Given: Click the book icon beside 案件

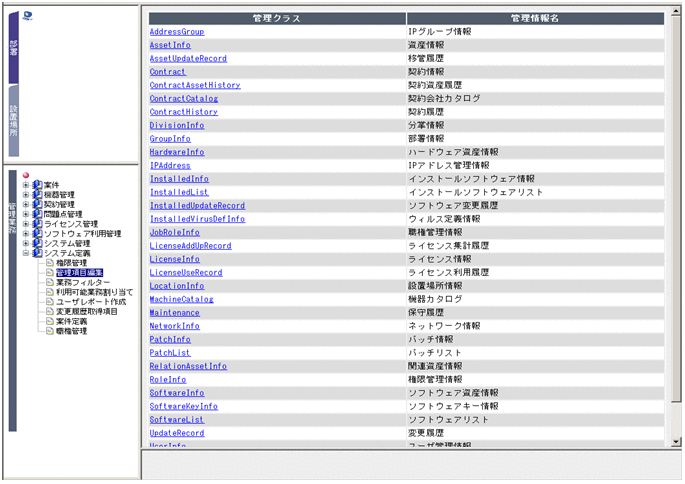Looking at the screenshot, I should tap(38, 185).
